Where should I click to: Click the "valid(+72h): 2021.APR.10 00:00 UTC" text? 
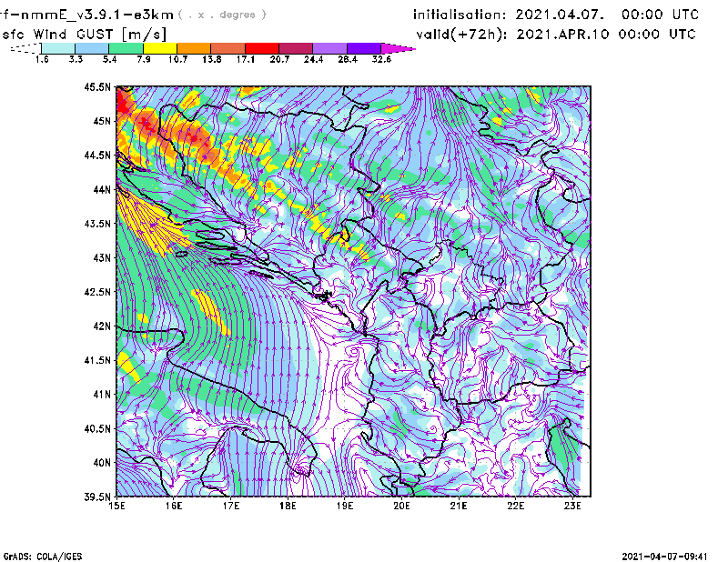(x=556, y=35)
